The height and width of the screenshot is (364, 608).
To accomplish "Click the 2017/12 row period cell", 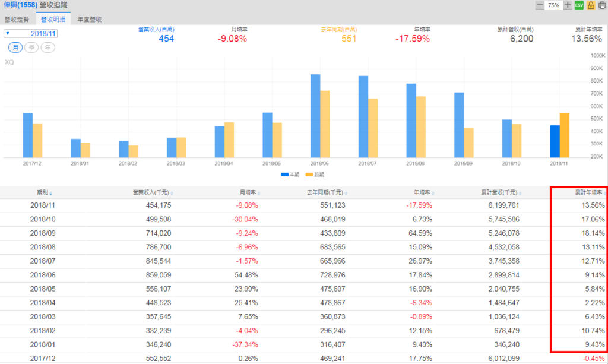I will 43,359.
